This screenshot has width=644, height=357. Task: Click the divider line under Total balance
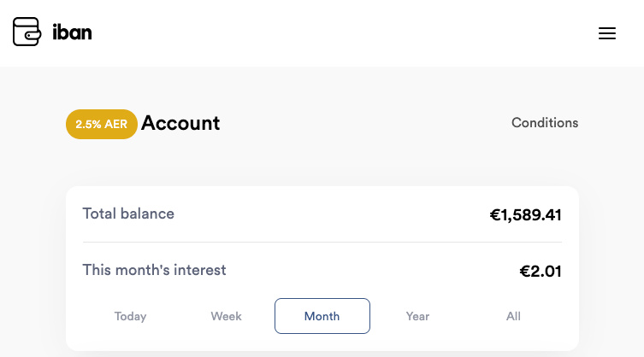point(322,243)
